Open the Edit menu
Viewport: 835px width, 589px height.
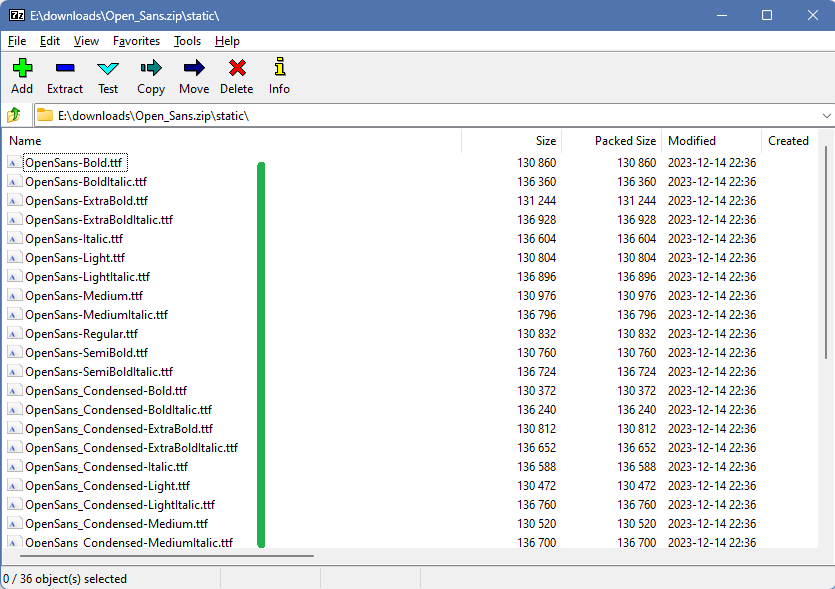[50, 41]
